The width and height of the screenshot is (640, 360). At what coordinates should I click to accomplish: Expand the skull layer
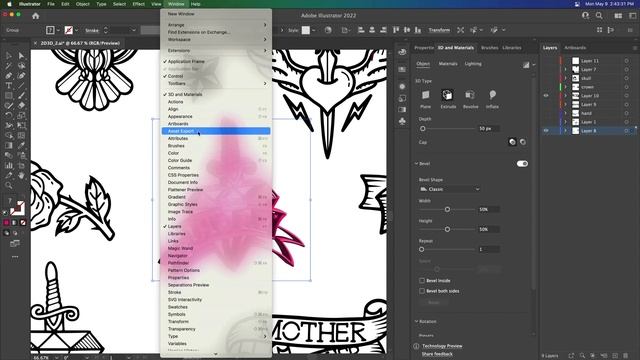tap(566, 78)
